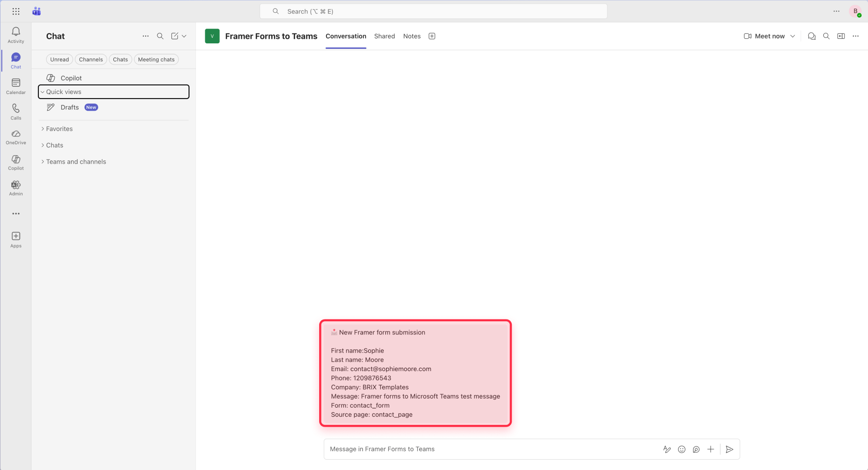Filter by Meeting chats chip
Viewport: 868px width, 470px height.
point(156,59)
